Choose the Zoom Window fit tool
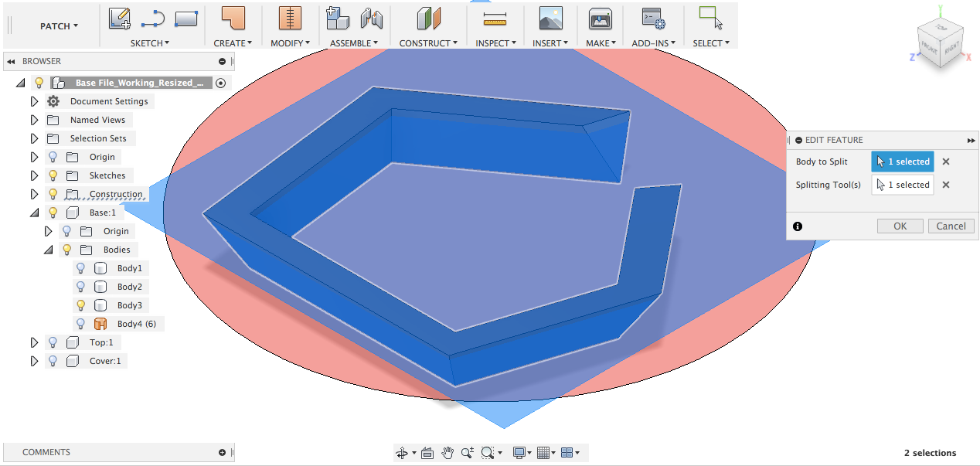Image resolution: width=980 pixels, height=466 pixels. [x=488, y=453]
